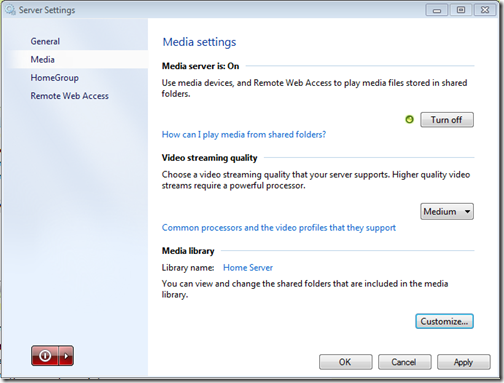The height and width of the screenshot is (383, 504).
Task: Open the shutdown options arrow menu
Action: [66, 356]
